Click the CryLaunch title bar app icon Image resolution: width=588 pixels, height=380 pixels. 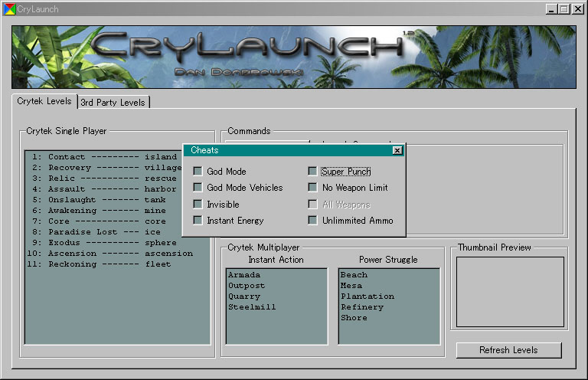[9, 9]
